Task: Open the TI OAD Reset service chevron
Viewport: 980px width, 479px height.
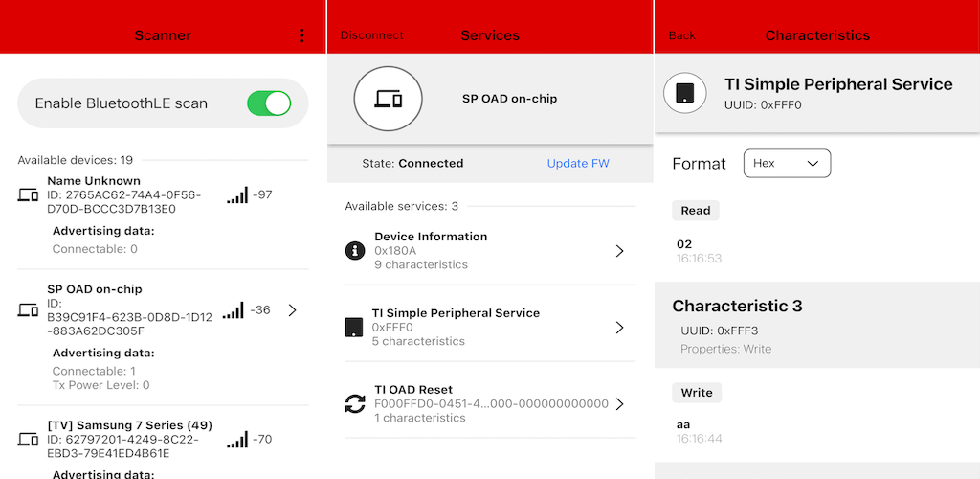Action: pos(619,404)
